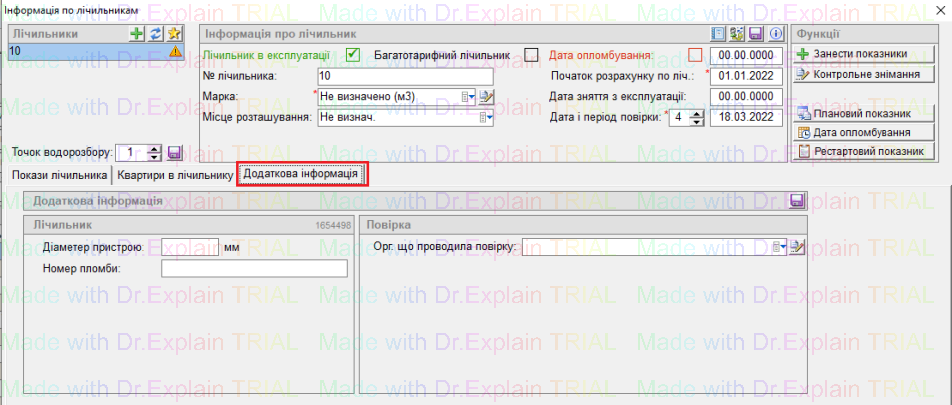Viewport: 952px width, 405px height.
Task: Switch to the Покази лічильника tab
Action: click(x=59, y=175)
